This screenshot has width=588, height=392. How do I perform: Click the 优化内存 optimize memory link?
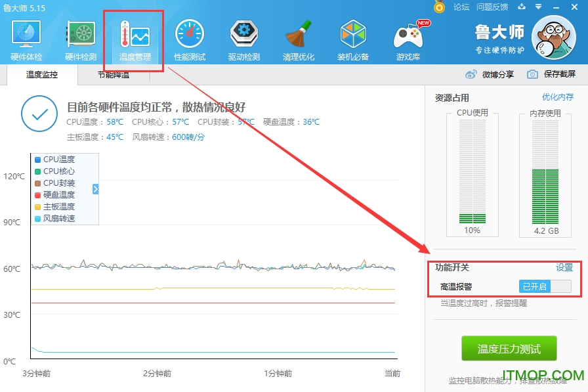point(558,97)
